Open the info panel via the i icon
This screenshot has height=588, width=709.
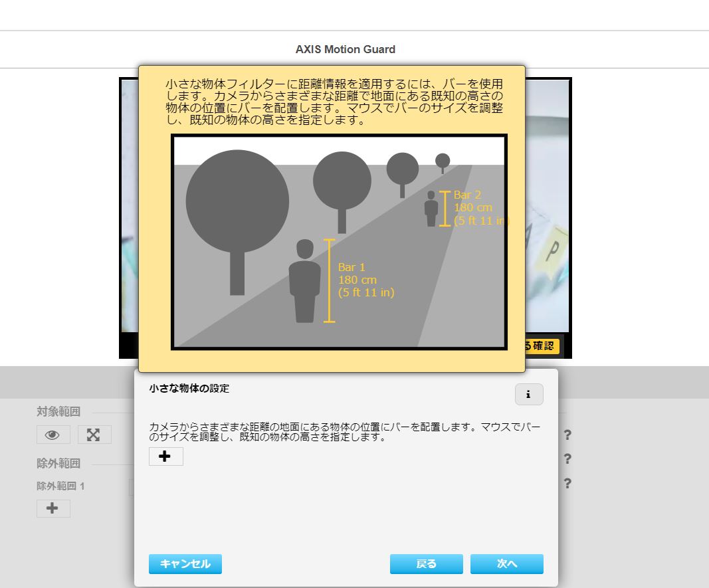529,395
